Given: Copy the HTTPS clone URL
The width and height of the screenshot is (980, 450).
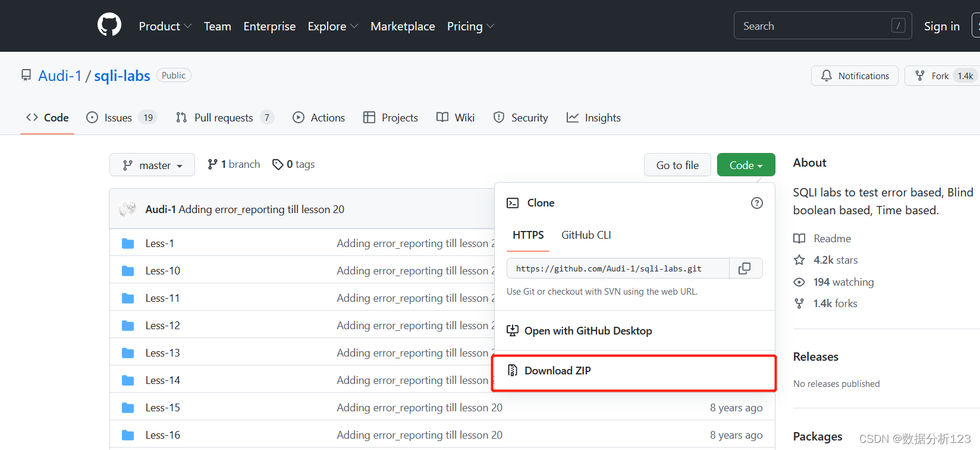Looking at the screenshot, I should 745,268.
